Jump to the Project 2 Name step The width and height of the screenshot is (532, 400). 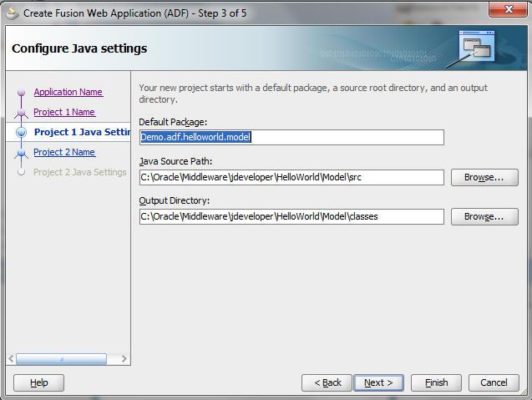point(64,152)
